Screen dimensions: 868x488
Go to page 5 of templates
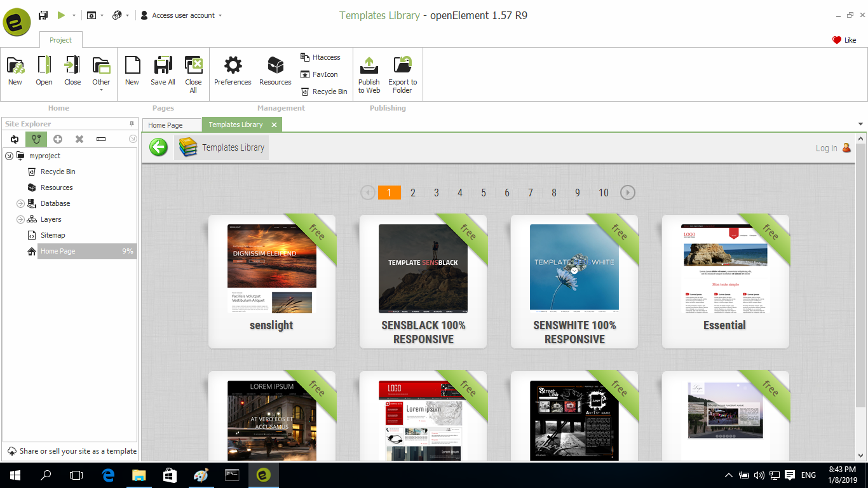tap(484, 193)
